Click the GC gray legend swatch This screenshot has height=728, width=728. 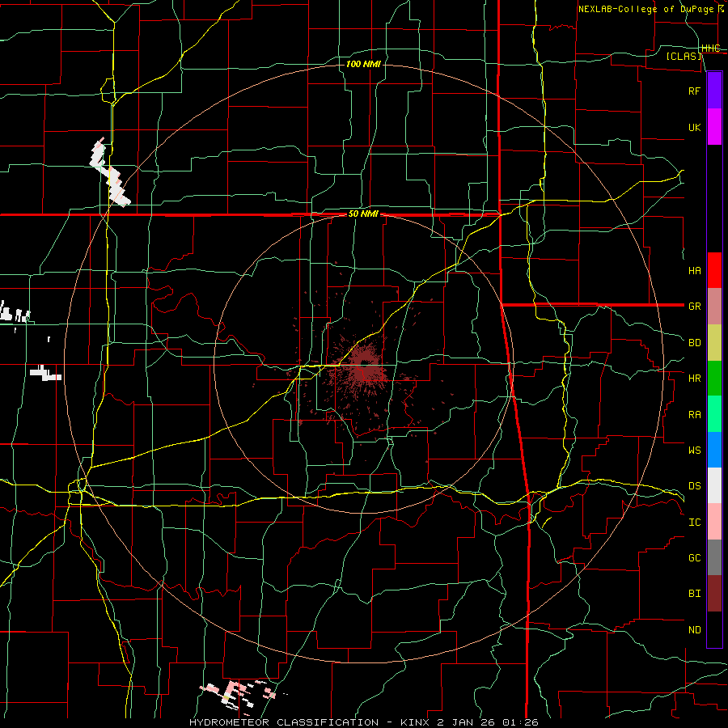coord(714,557)
